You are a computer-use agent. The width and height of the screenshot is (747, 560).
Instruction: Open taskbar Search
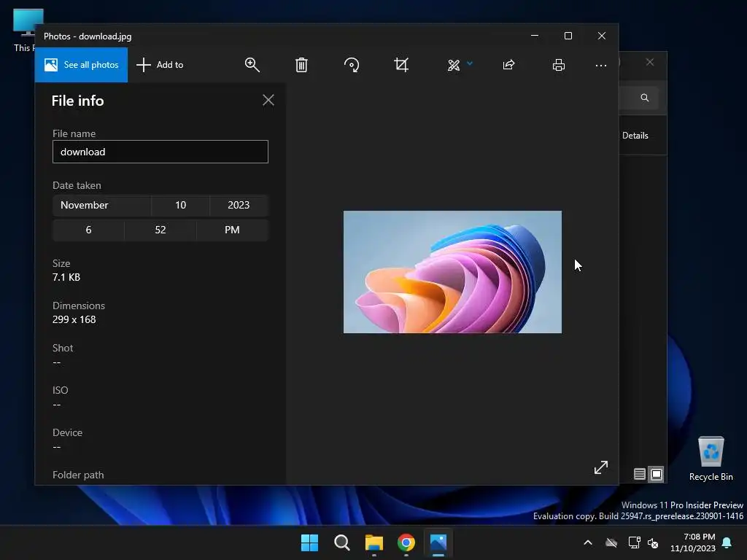click(x=342, y=542)
